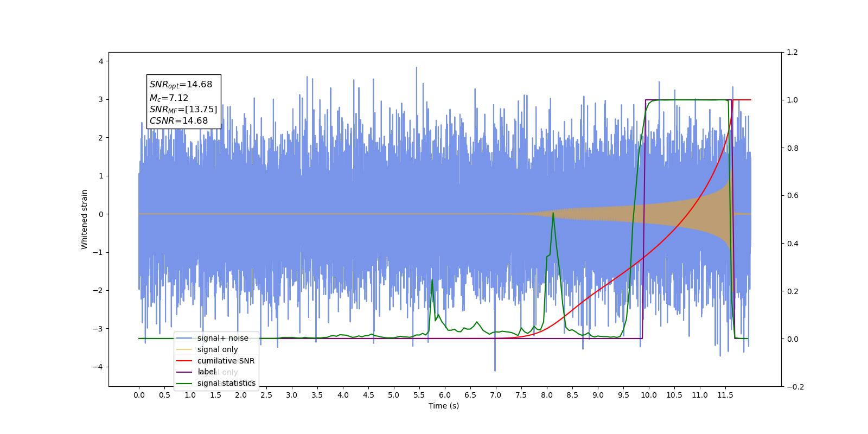
Task: Click left y-axis tick label −2
Action: click(x=98, y=290)
